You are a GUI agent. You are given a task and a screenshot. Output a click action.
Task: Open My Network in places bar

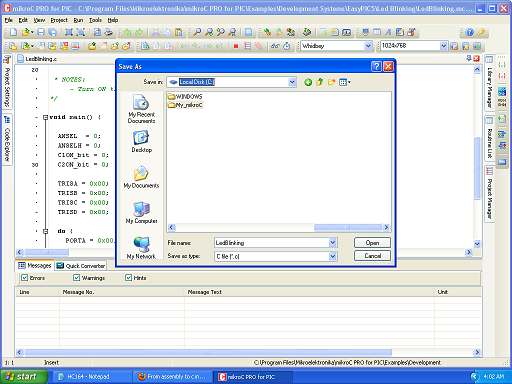coord(141,248)
